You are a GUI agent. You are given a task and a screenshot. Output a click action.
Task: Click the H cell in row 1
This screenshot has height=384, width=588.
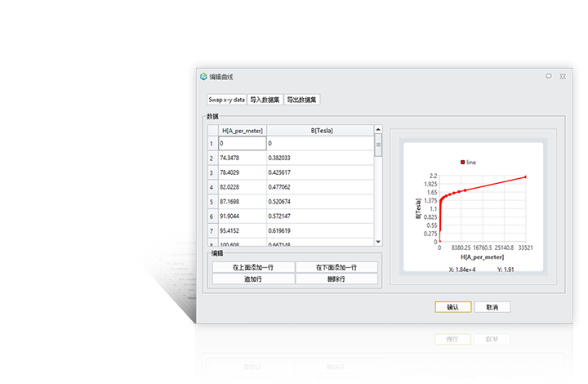[242, 143]
